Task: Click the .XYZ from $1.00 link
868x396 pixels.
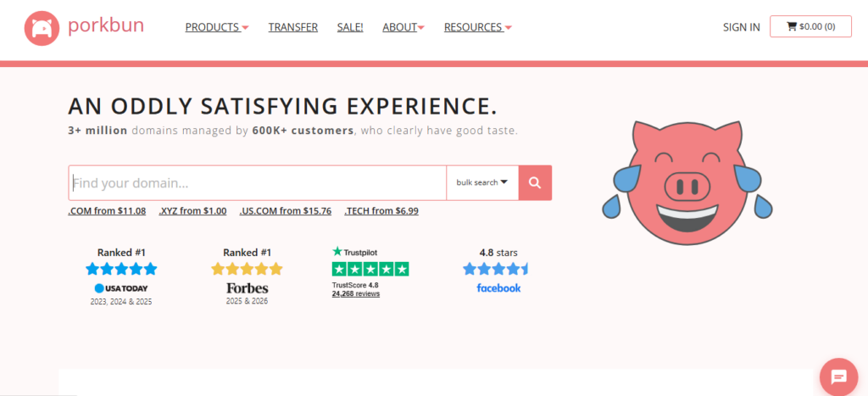Action: click(x=192, y=211)
